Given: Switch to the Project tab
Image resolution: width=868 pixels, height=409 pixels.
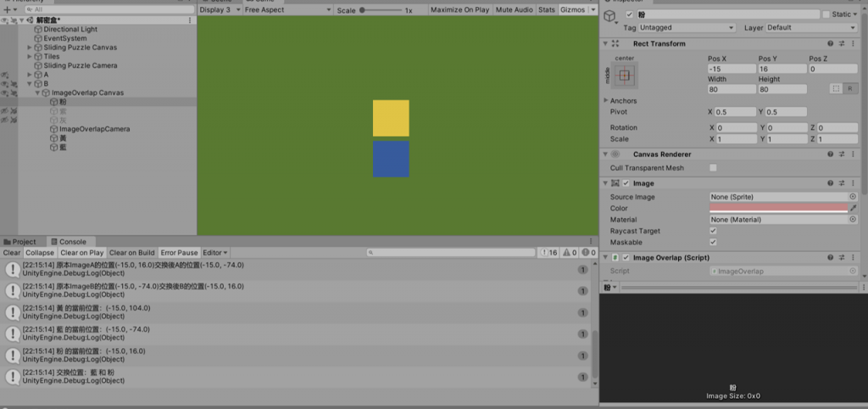Looking at the screenshot, I should pos(20,242).
